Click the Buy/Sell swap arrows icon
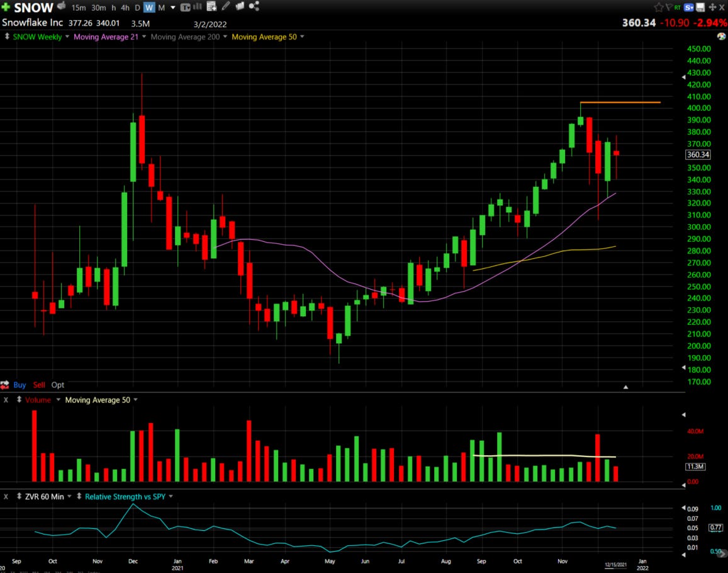 [4, 385]
